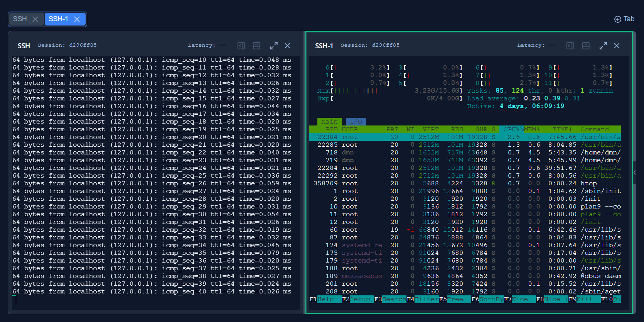This screenshot has height=322, width=644.
Task: Select the systemd-re process row PID 174
Action: (465, 245)
